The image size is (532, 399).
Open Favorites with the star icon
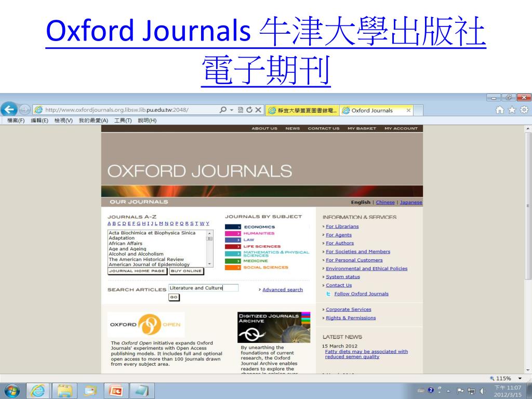[512, 110]
